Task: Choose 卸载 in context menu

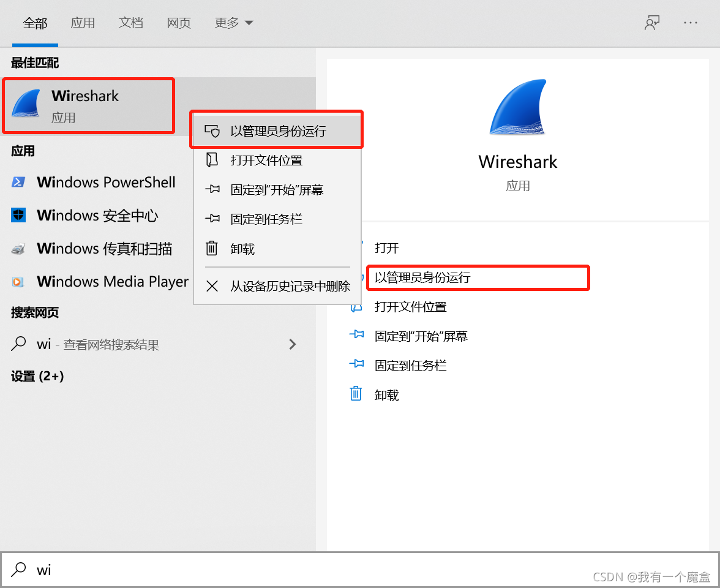Action: click(277, 249)
